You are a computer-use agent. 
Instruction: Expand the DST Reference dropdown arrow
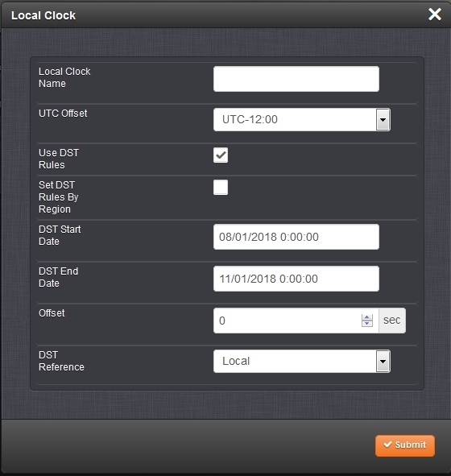click(383, 362)
